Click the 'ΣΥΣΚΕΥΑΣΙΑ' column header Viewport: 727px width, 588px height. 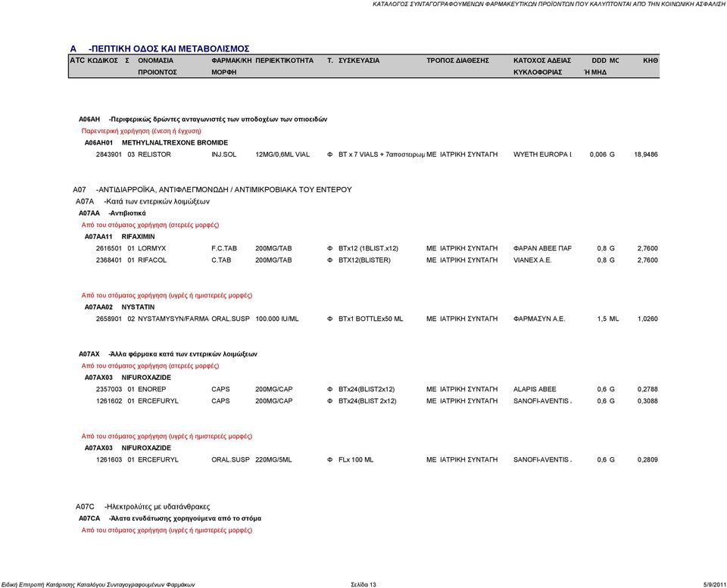(359, 61)
